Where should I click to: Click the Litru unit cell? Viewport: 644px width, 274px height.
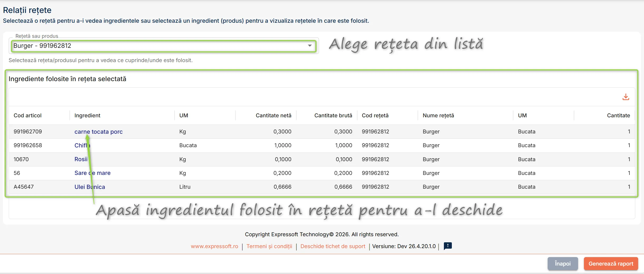pos(185,187)
